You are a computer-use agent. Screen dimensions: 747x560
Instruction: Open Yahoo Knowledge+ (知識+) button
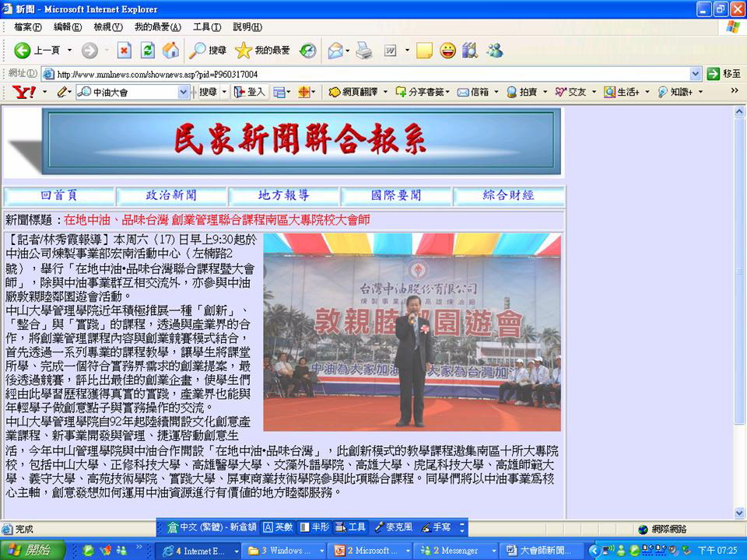coord(675,92)
